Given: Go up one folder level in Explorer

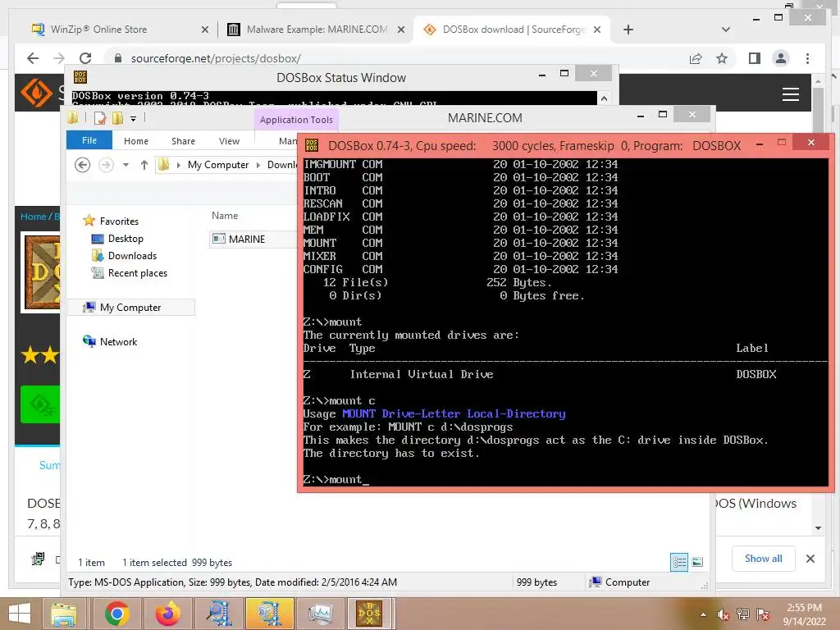Looking at the screenshot, I should pos(144,165).
